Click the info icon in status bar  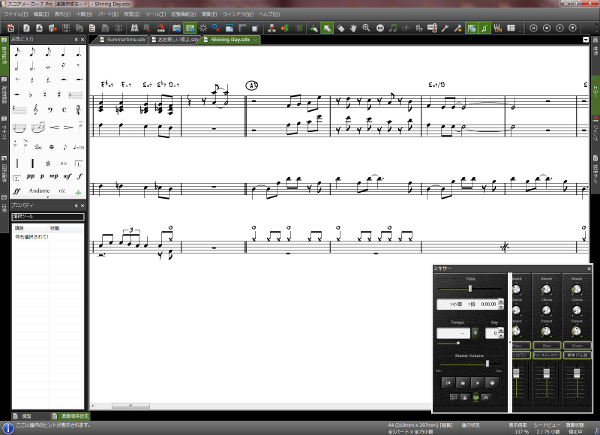pos(7,428)
